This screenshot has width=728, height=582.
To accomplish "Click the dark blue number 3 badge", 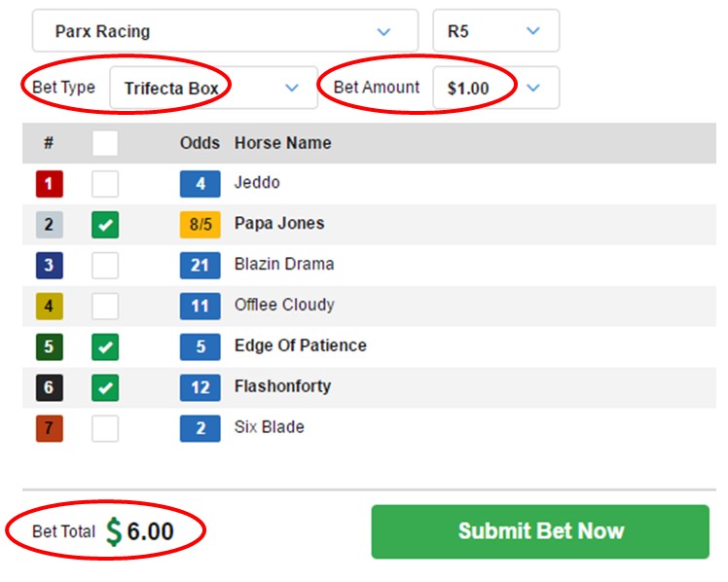I will (50, 265).
